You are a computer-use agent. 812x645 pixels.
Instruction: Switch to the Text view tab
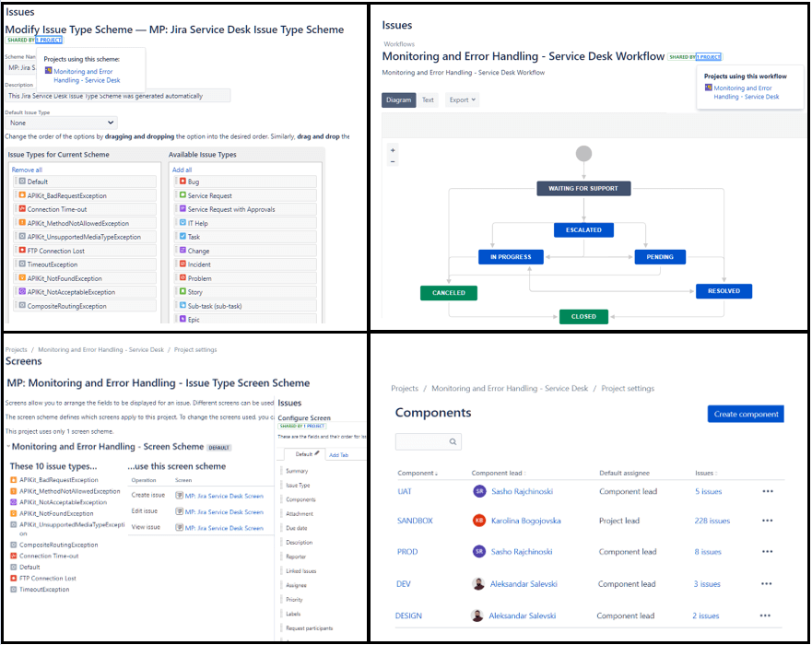point(428,100)
